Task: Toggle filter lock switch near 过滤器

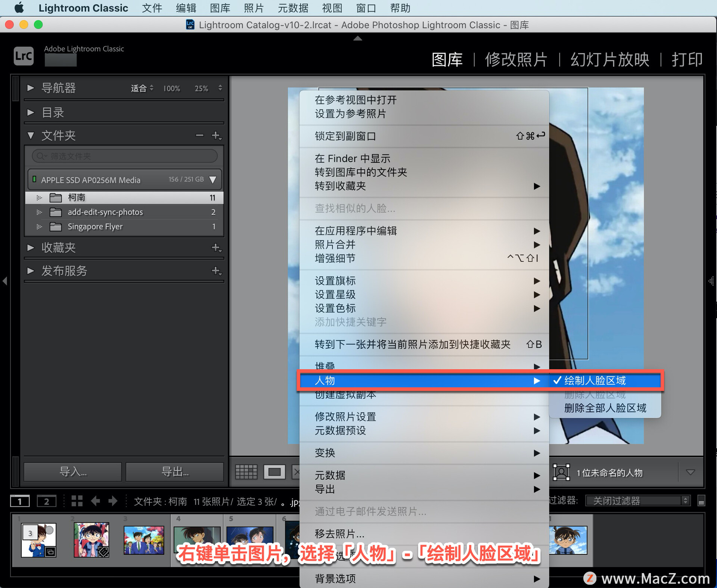Action: click(701, 501)
